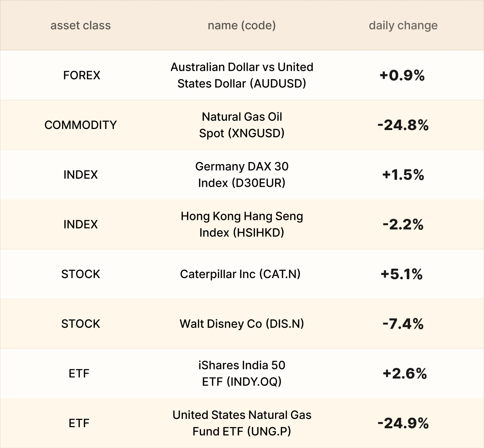This screenshot has width=484, height=448.
Task: Select Australian Dollar vs United States Dollar (AUDUSD)
Action: (x=241, y=75)
